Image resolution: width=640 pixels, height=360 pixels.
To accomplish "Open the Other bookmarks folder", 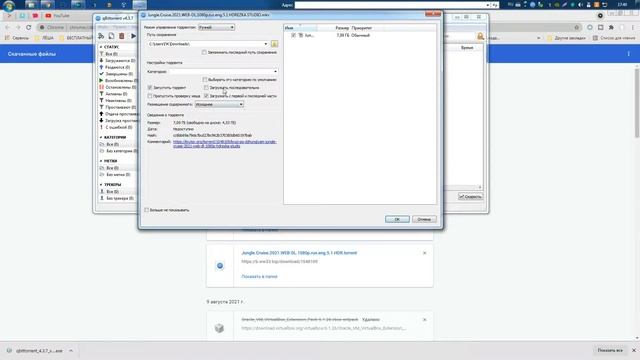I will point(566,38).
